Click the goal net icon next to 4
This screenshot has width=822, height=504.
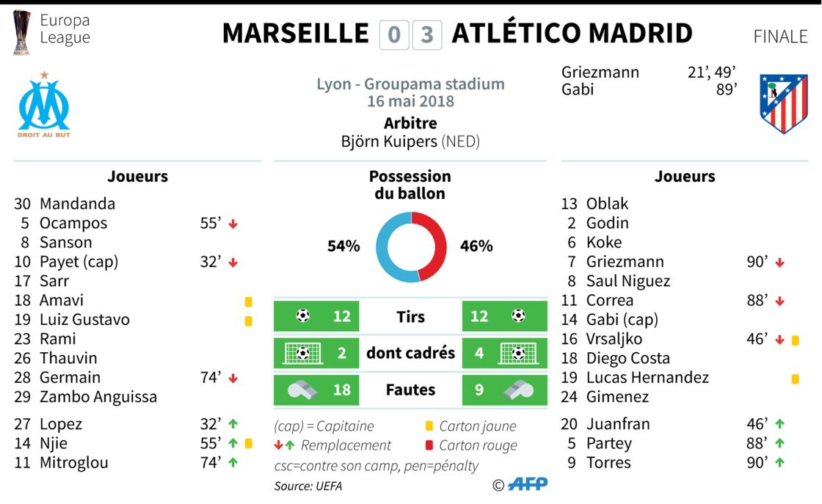coord(518,353)
